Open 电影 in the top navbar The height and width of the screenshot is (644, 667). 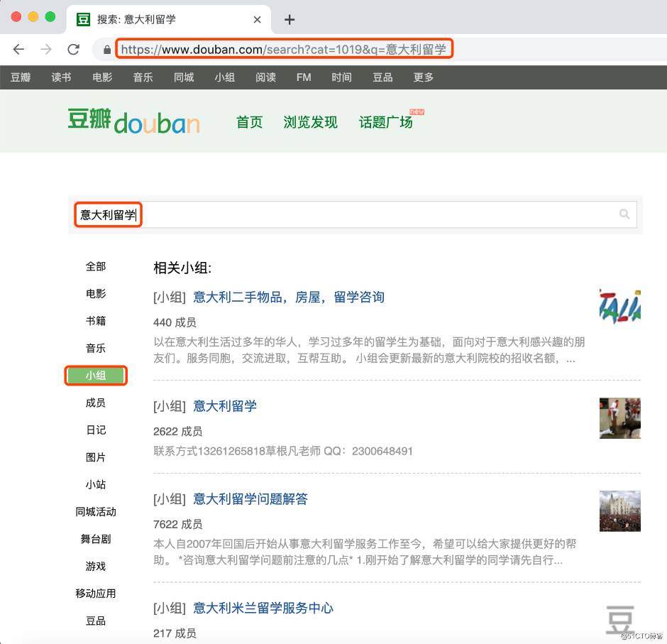(x=102, y=77)
